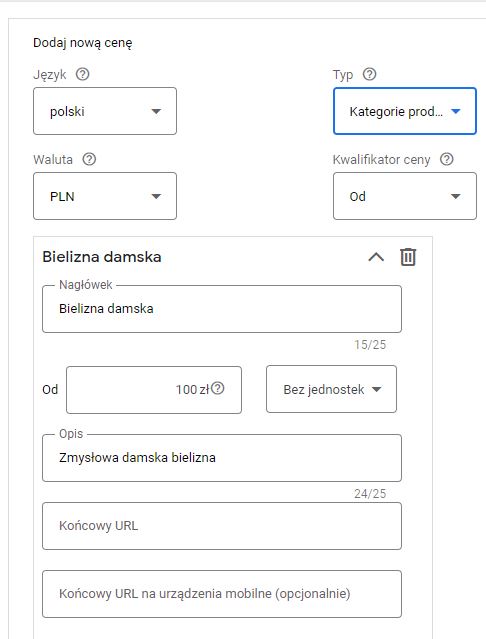
Task: Click the mobile Końcowy URL optional field
Action: 222,594
